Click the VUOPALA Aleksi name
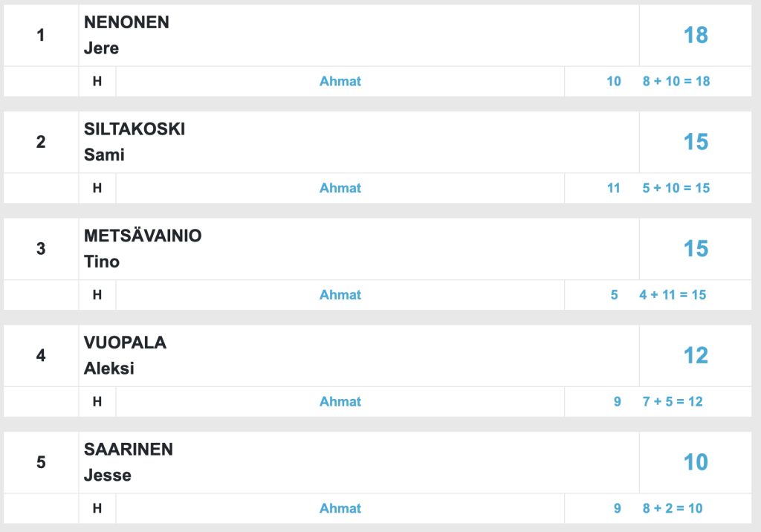761x532 pixels. 125,355
